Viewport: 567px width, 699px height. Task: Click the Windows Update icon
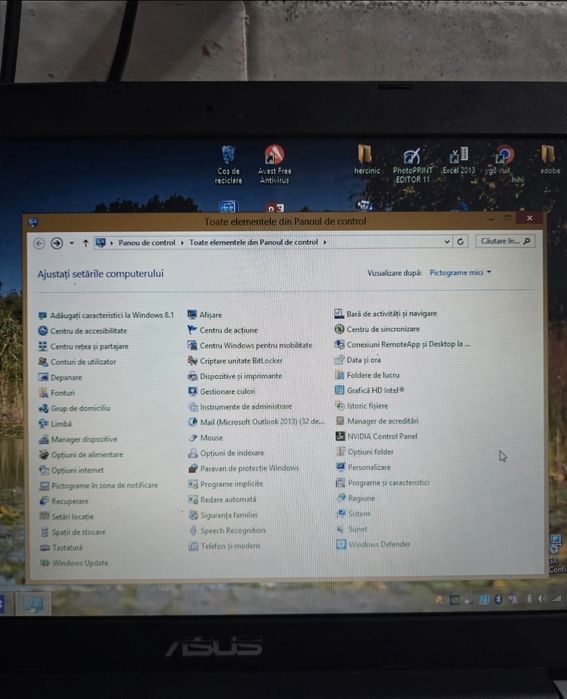click(x=45, y=563)
